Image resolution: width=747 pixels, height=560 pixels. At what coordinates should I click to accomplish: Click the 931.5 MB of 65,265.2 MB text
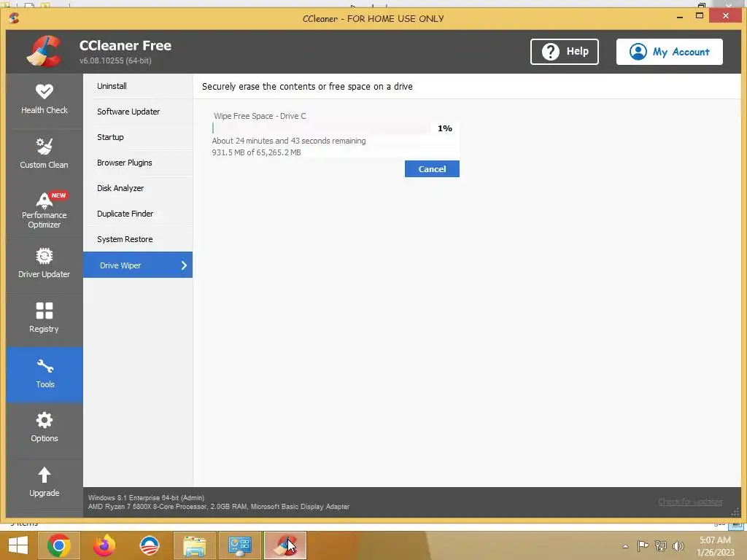256,152
